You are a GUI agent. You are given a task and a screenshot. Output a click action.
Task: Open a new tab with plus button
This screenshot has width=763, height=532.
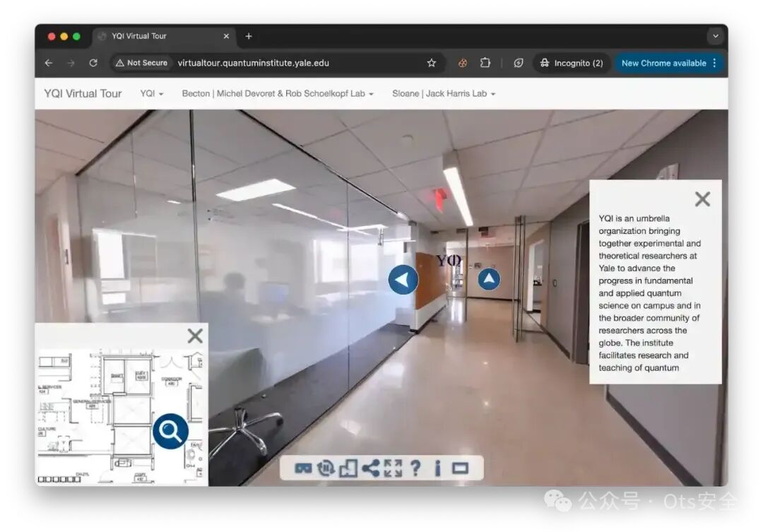[249, 36]
